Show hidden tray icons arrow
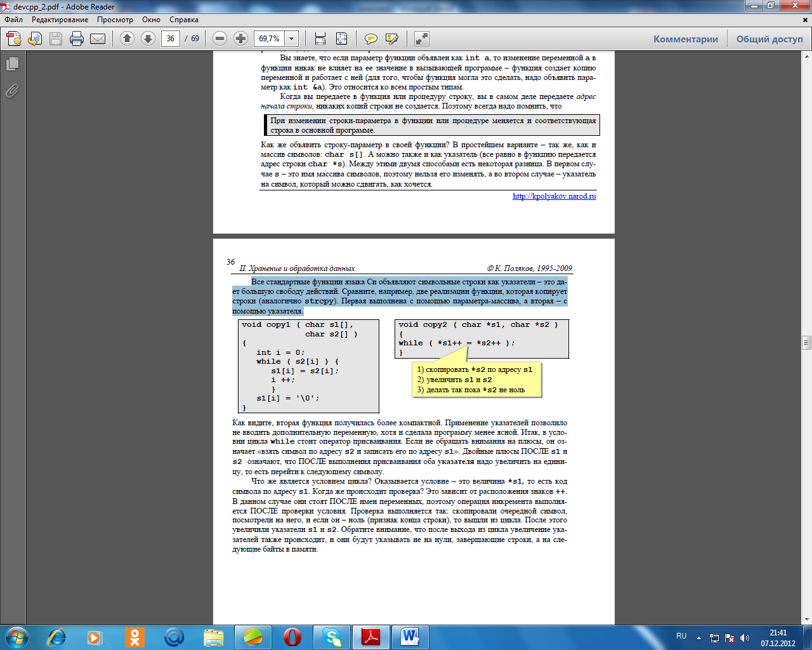 pos(698,637)
